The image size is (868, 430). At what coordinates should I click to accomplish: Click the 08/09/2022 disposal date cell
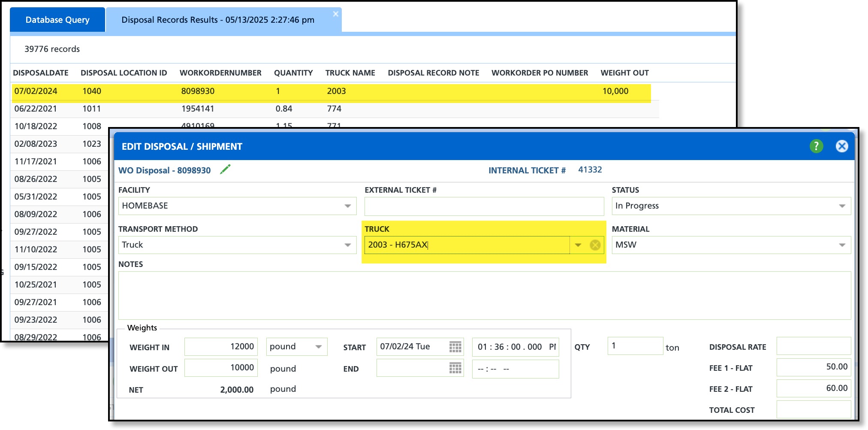[x=36, y=214]
